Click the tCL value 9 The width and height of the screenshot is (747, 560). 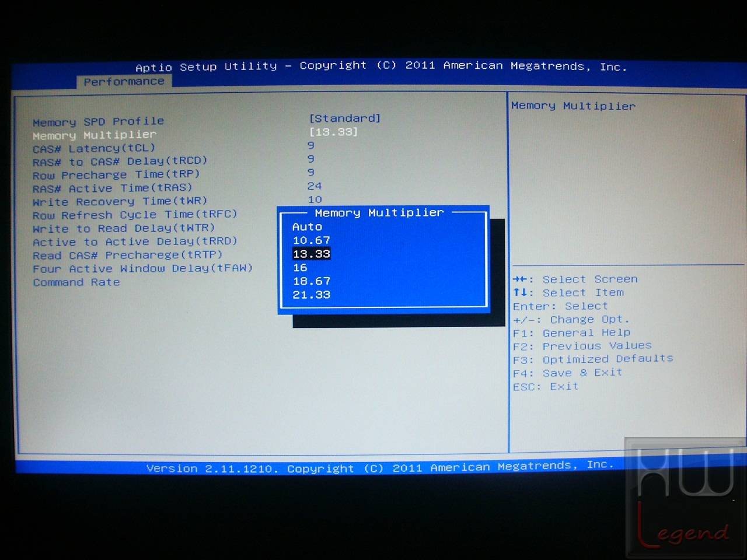click(311, 145)
